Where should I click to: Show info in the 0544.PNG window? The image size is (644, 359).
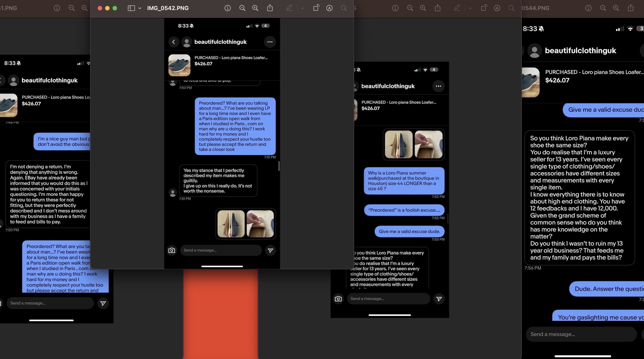click(588, 8)
